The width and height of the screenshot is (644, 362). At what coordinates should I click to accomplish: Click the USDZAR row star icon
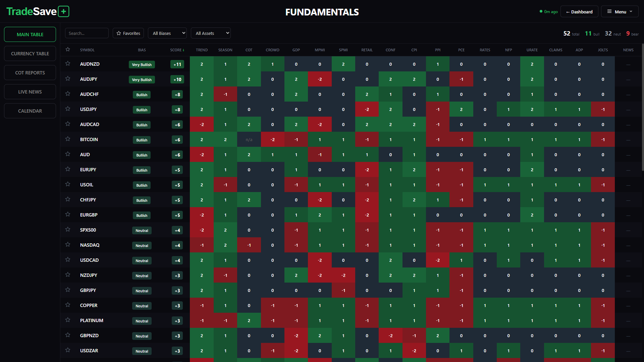68,350
